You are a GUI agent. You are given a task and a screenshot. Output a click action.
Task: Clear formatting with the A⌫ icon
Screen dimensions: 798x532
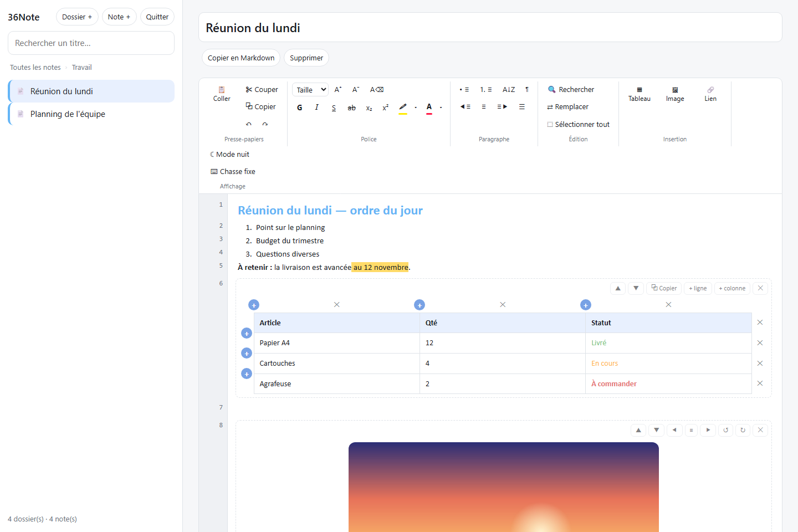[377, 89]
